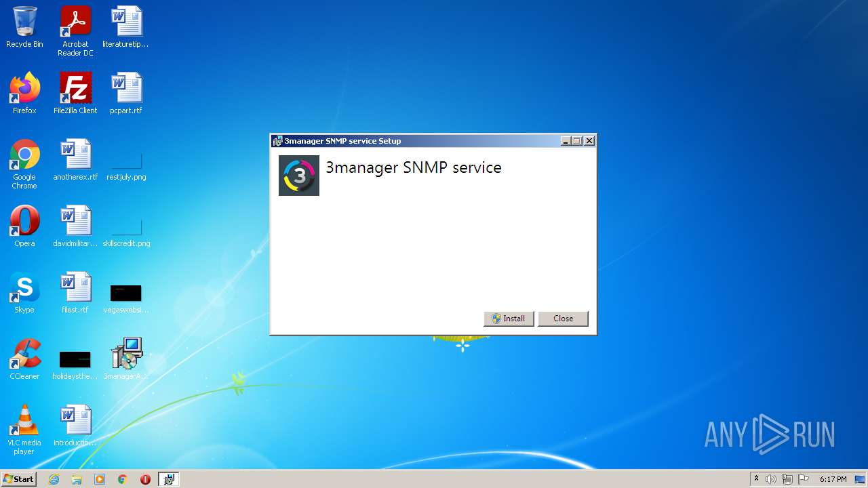
Task: Select anotherex.rtf desktop file
Action: [x=75, y=160]
